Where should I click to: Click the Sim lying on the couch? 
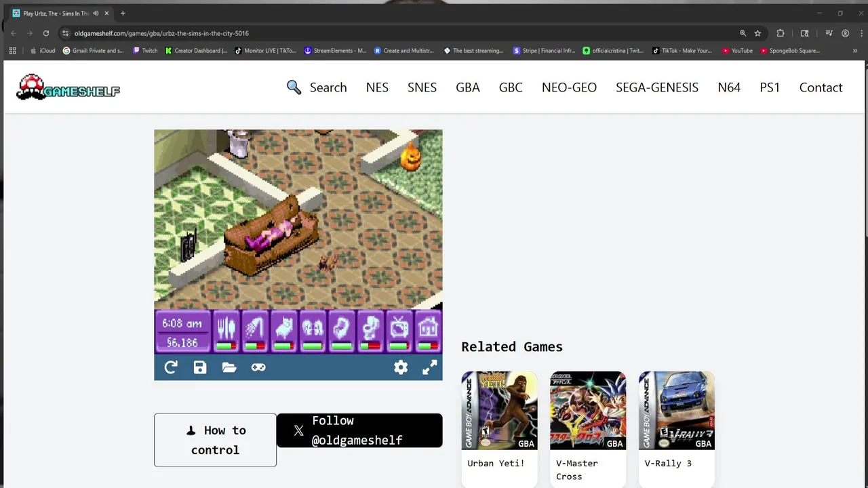coord(273,235)
